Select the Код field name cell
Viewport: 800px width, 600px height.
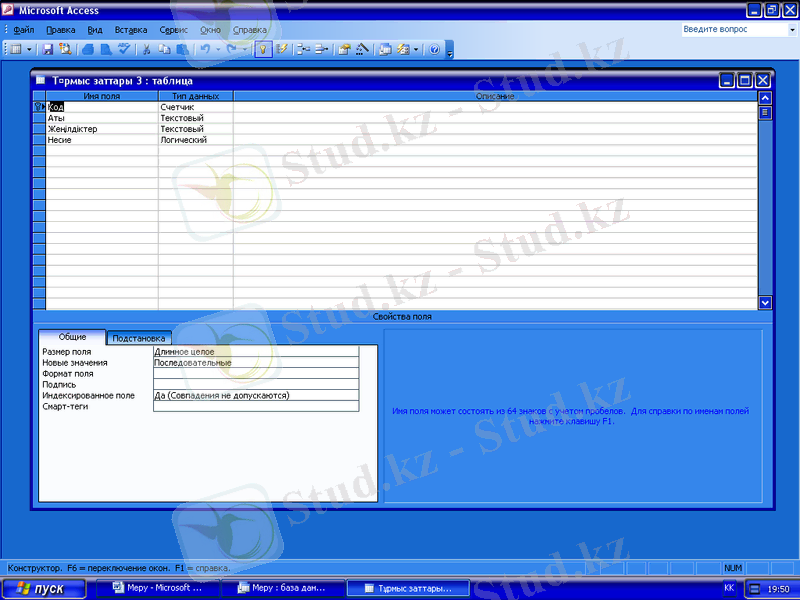[102, 107]
